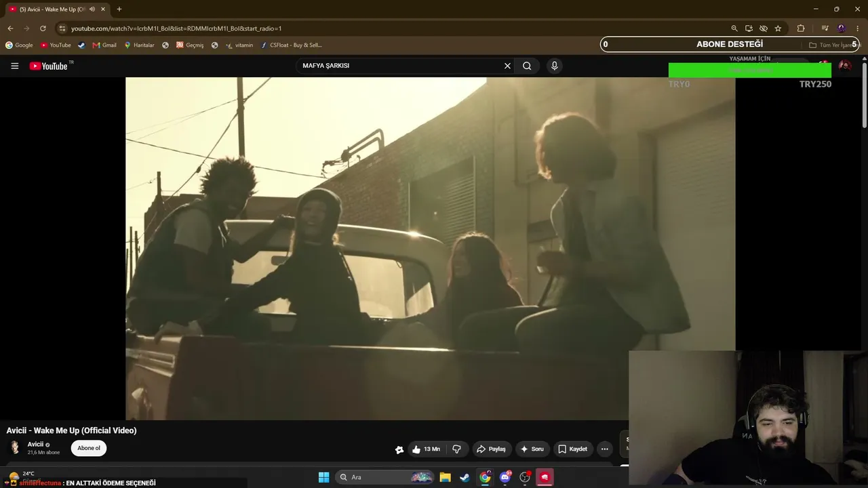868x488 pixels.
Task: Go to the YouTube home logo
Action: (49, 66)
